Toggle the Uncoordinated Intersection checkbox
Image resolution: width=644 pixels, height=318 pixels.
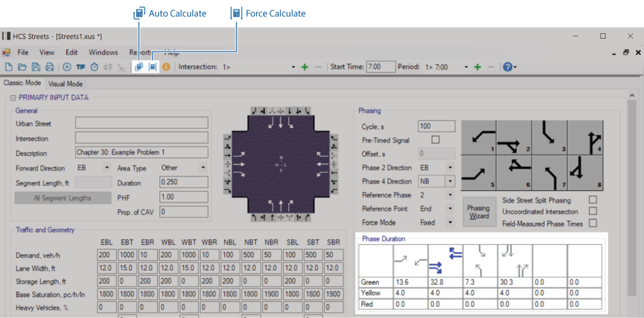click(593, 212)
